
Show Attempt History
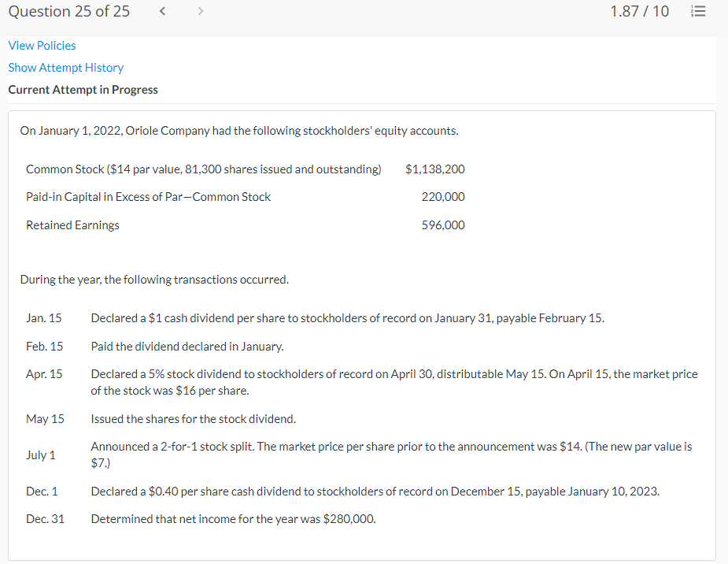[x=65, y=68]
